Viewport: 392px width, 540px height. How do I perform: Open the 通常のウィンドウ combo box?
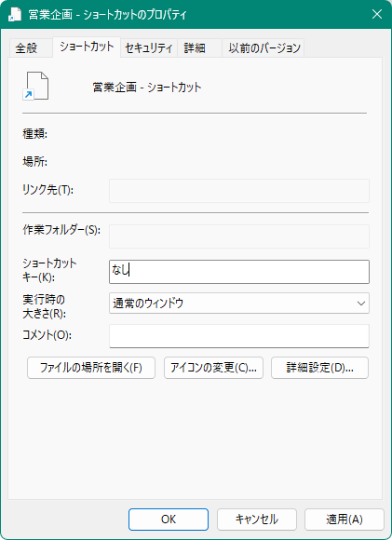[x=239, y=304]
